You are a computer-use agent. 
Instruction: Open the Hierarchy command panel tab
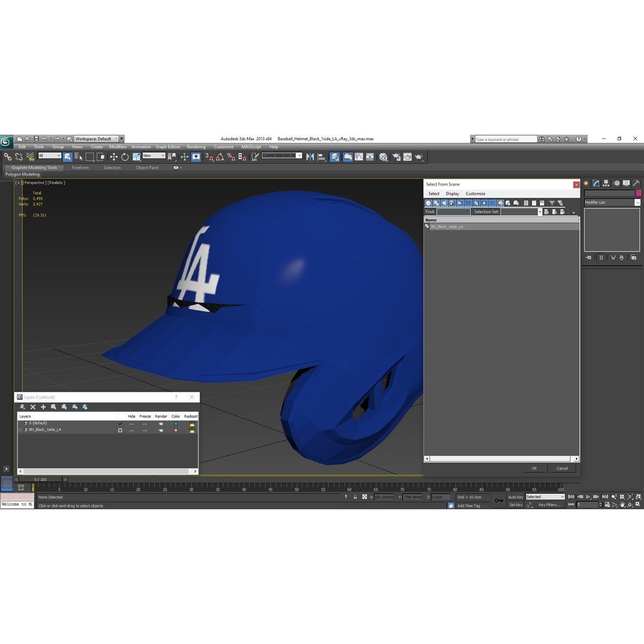click(x=606, y=183)
